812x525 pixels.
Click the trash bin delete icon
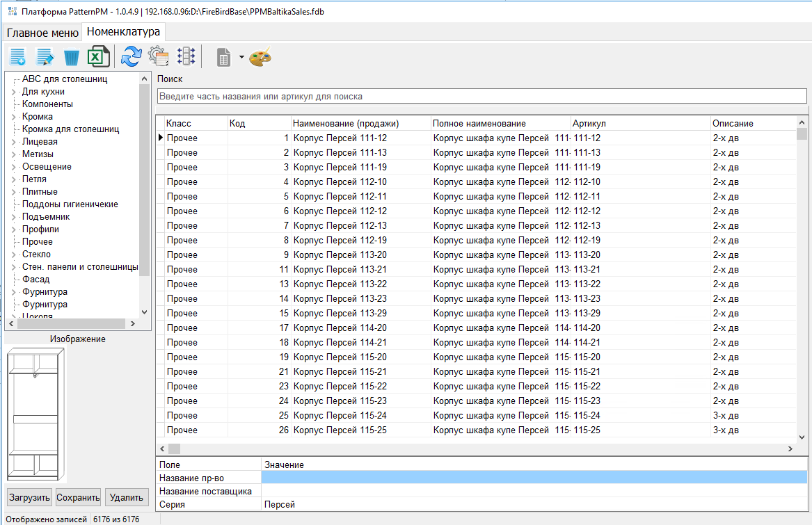72,57
